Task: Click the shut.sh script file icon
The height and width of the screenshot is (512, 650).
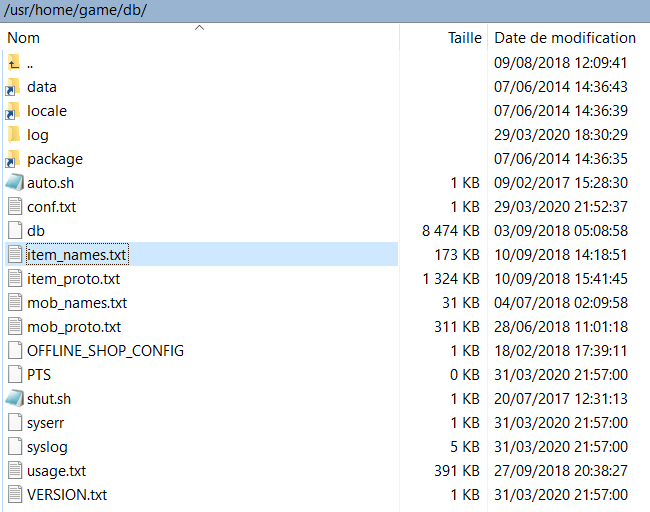Action: pyautogui.click(x=14, y=398)
